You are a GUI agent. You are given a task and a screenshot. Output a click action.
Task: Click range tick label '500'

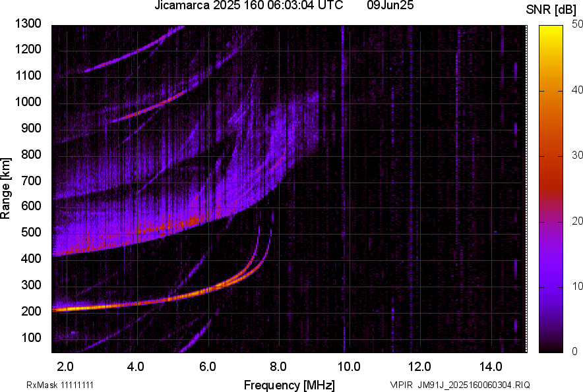click(31, 232)
